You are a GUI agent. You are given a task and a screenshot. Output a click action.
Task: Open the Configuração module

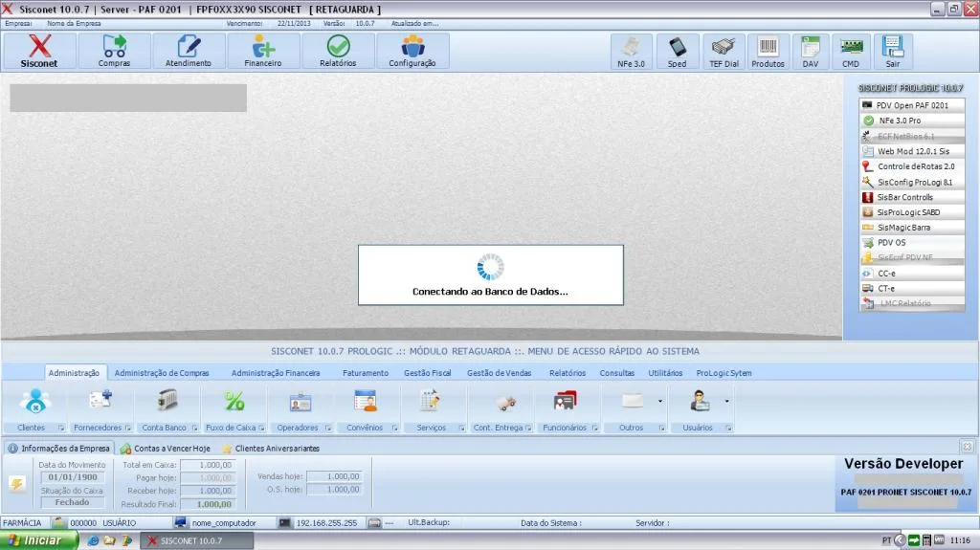coord(412,51)
